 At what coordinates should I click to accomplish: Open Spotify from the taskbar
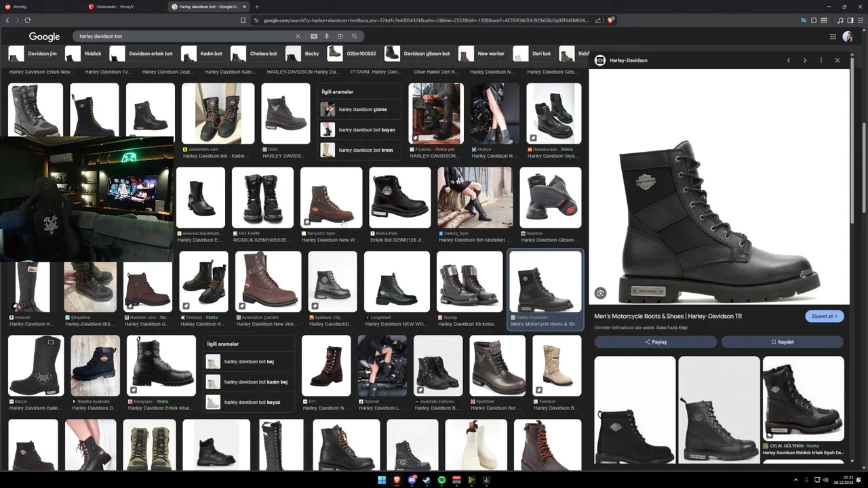441,480
